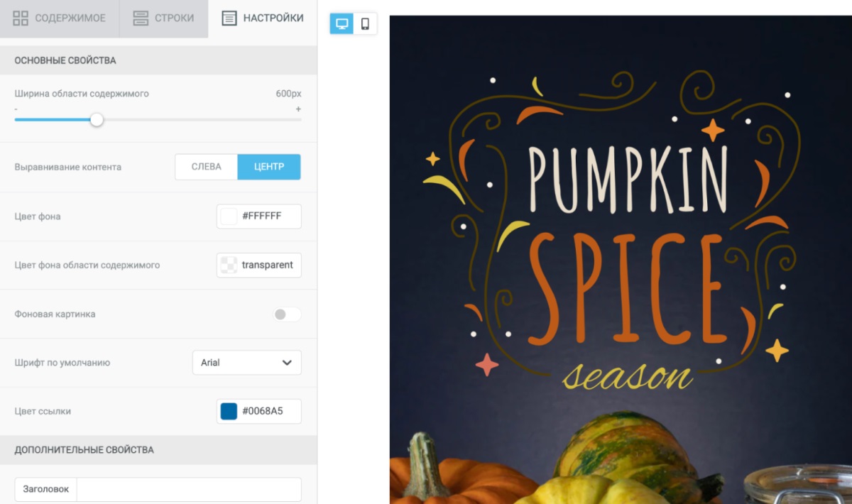Click the rows icon on Строки tab
The height and width of the screenshot is (504, 852).
point(141,18)
